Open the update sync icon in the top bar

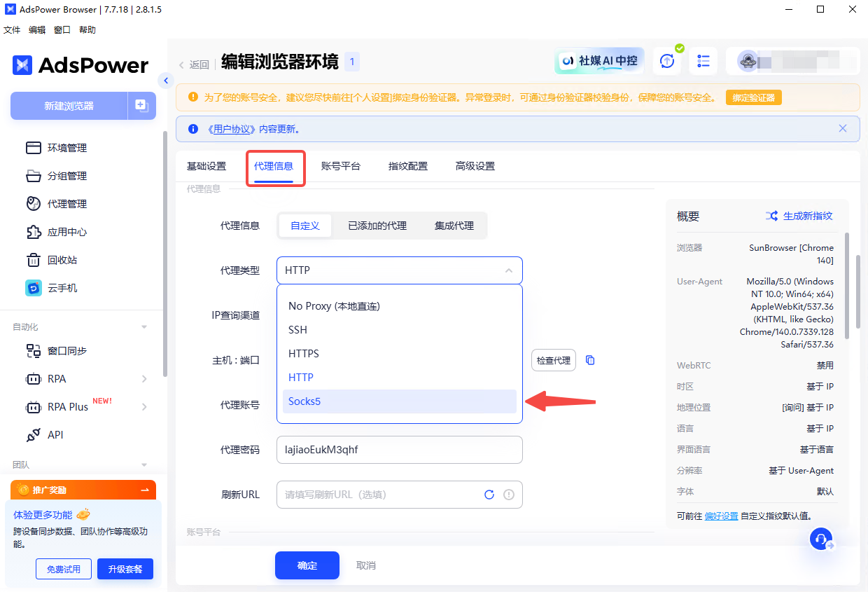(667, 61)
